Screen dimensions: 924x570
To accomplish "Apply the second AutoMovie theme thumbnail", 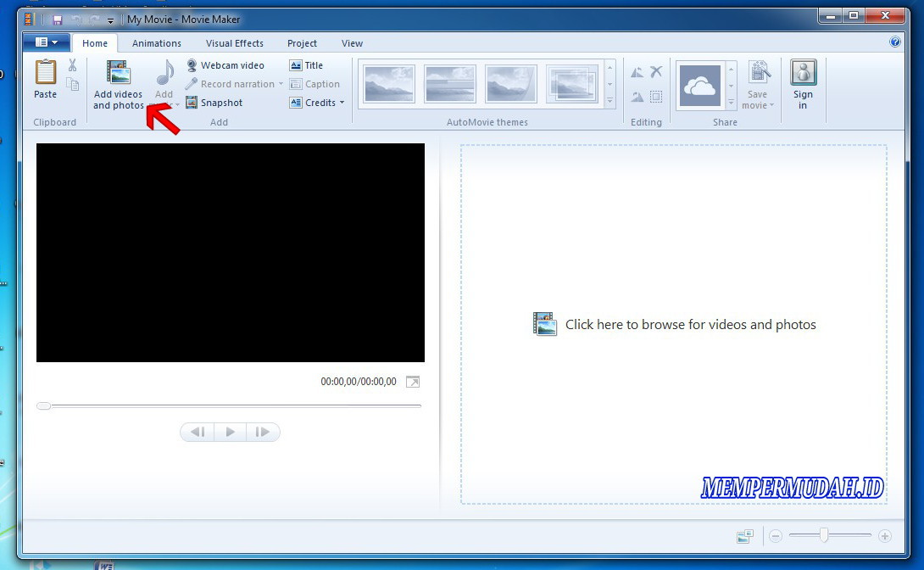I will [x=449, y=84].
